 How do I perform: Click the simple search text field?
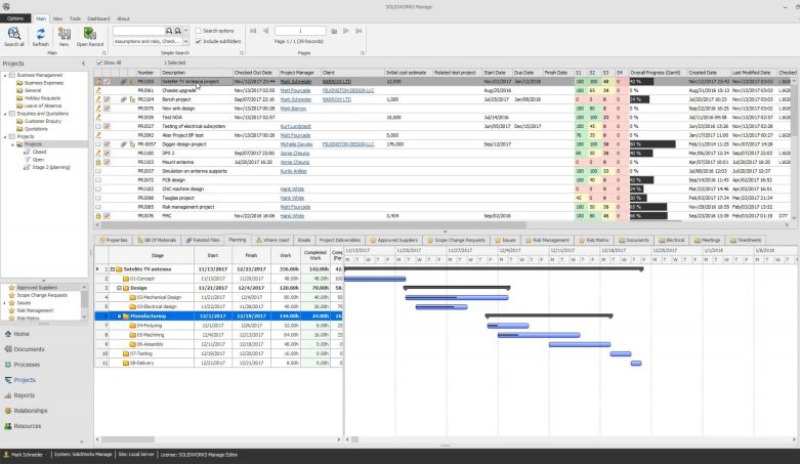pos(138,32)
